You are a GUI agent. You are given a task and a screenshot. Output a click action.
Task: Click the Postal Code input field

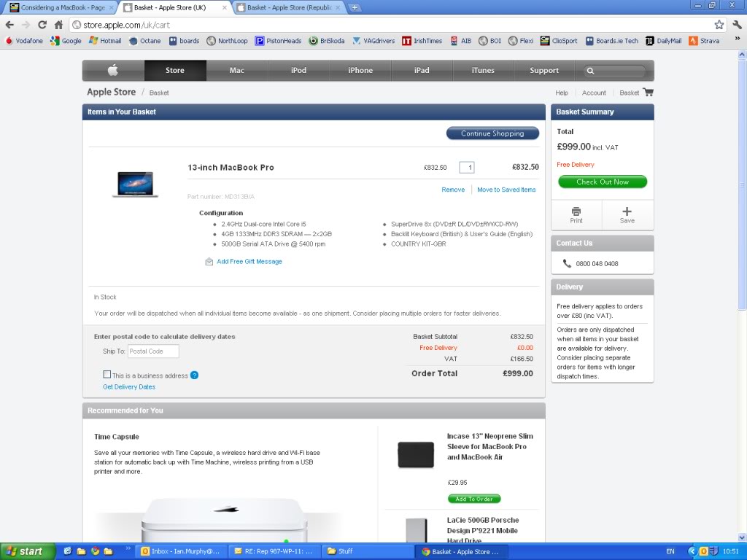[x=153, y=351]
